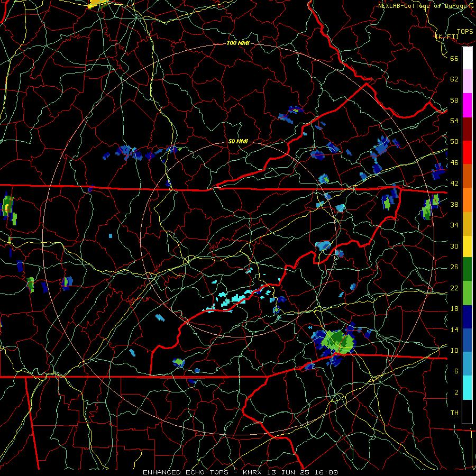Select the light blue legend swatch
Screen dimensions: 476x476
click(x=467, y=364)
